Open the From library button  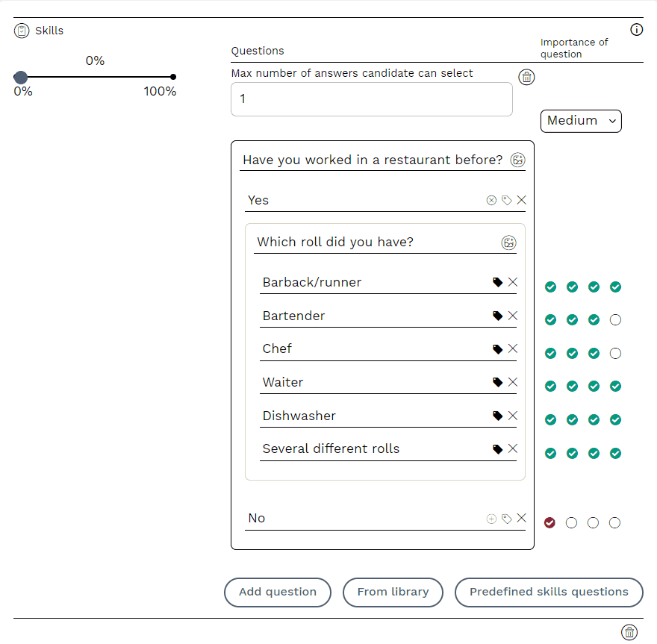point(393,593)
